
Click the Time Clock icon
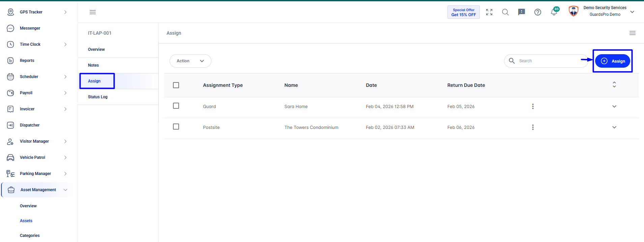point(10,44)
